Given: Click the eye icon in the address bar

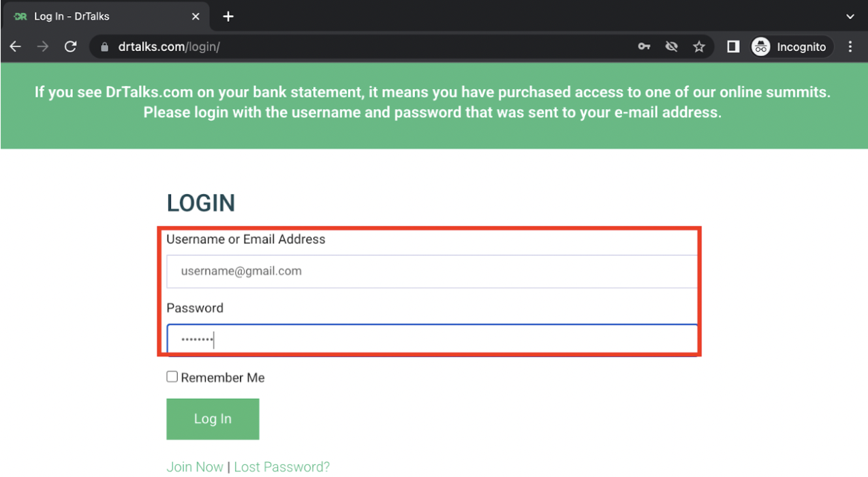Looking at the screenshot, I should pos(671,46).
